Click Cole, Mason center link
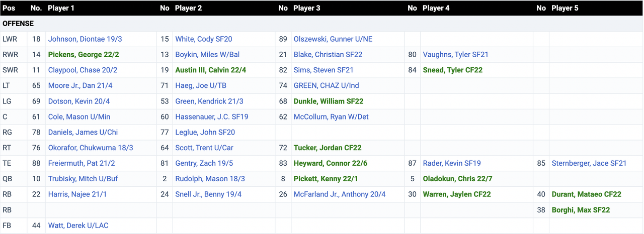Screen dimensions: 644x234 79,117
